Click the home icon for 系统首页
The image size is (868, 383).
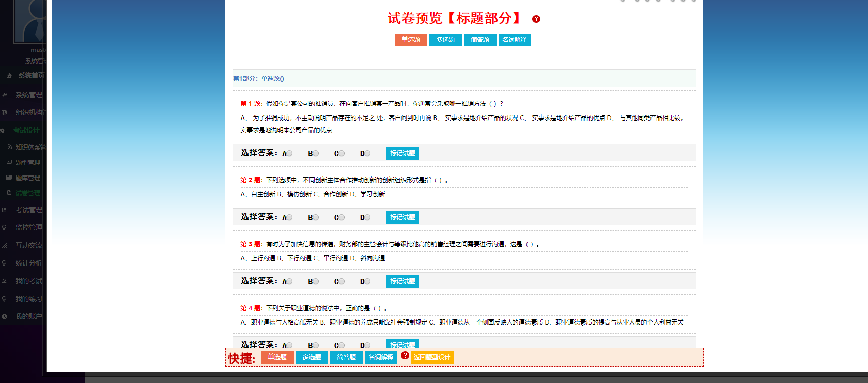coord(9,76)
